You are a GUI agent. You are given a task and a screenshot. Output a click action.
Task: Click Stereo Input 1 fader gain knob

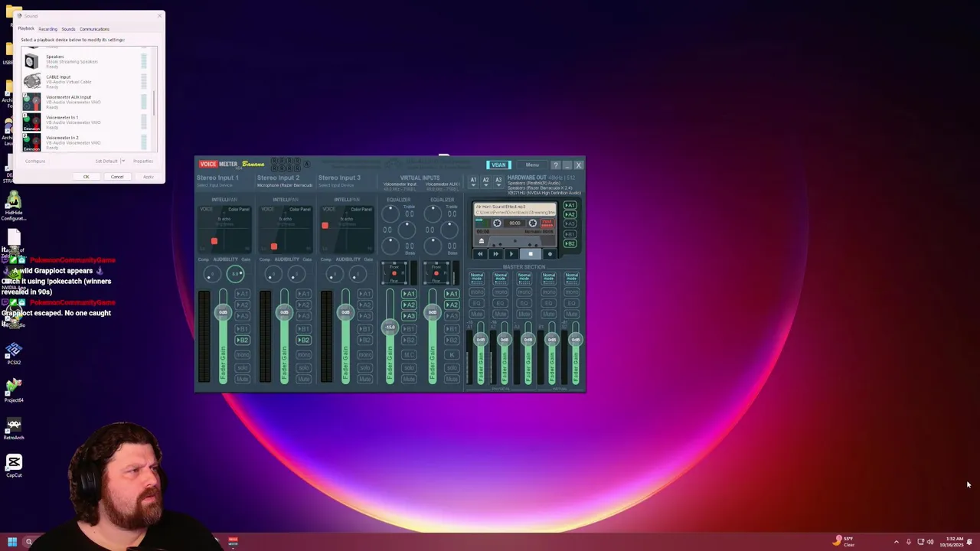(223, 312)
